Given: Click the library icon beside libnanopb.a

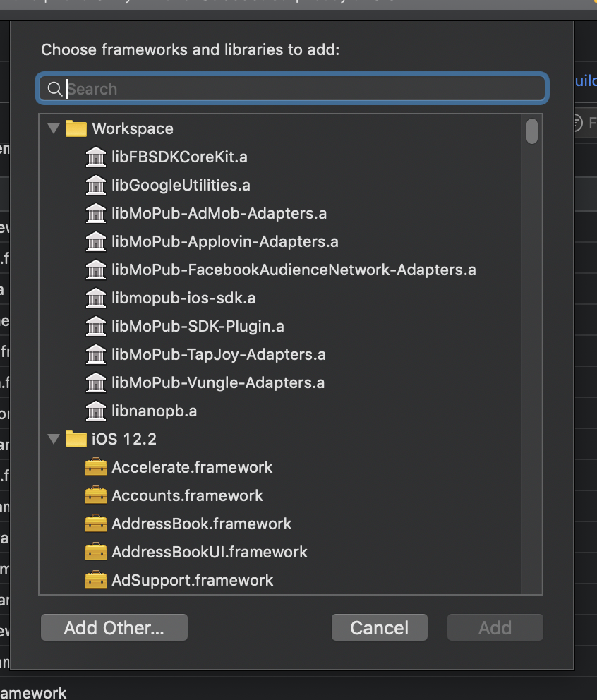Looking at the screenshot, I should tap(95, 411).
